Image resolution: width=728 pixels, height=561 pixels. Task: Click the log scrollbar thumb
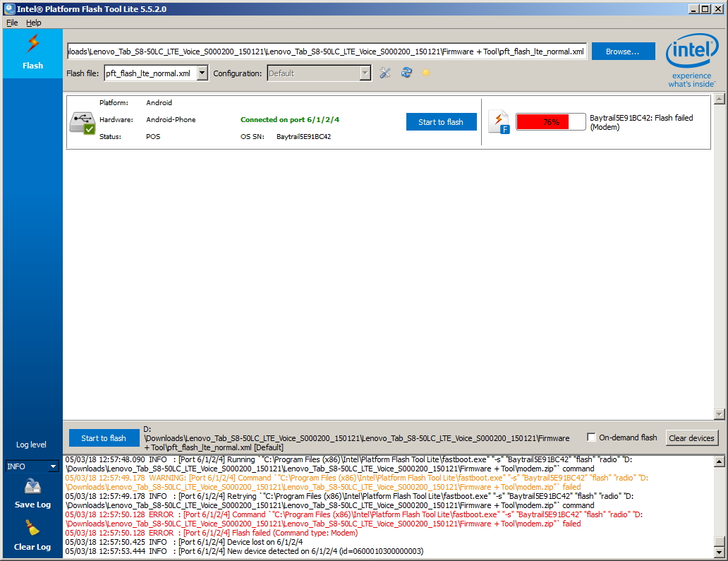(719, 542)
